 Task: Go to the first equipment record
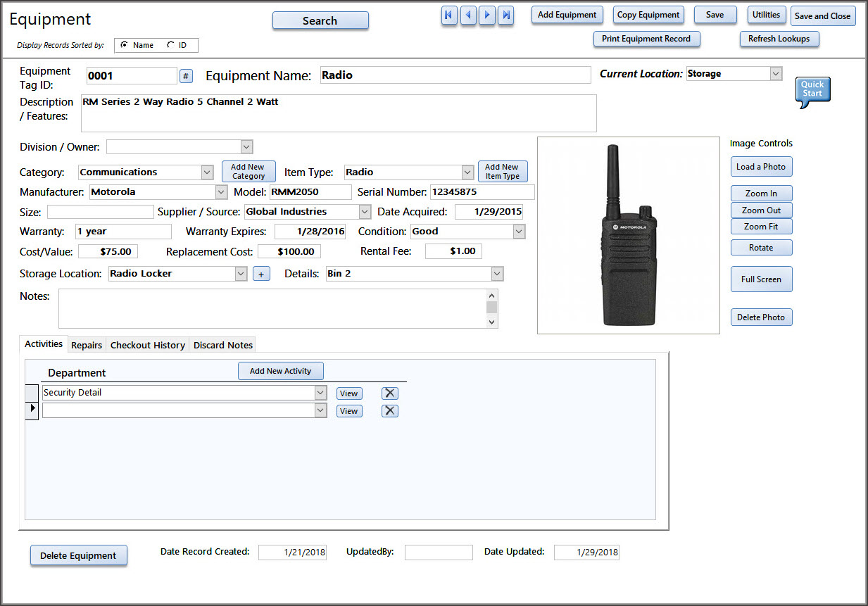[x=449, y=15]
